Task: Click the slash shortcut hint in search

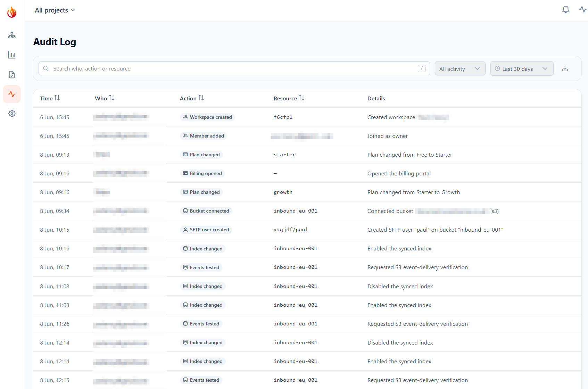Action: [422, 68]
